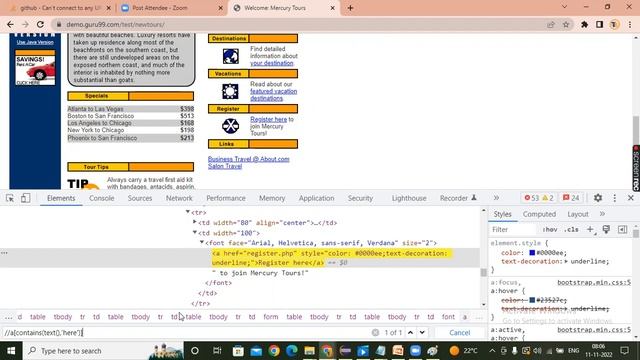This screenshot has width=640, height=360.
Task: Click the #23527c color swatch
Action: tap(532, 300)
